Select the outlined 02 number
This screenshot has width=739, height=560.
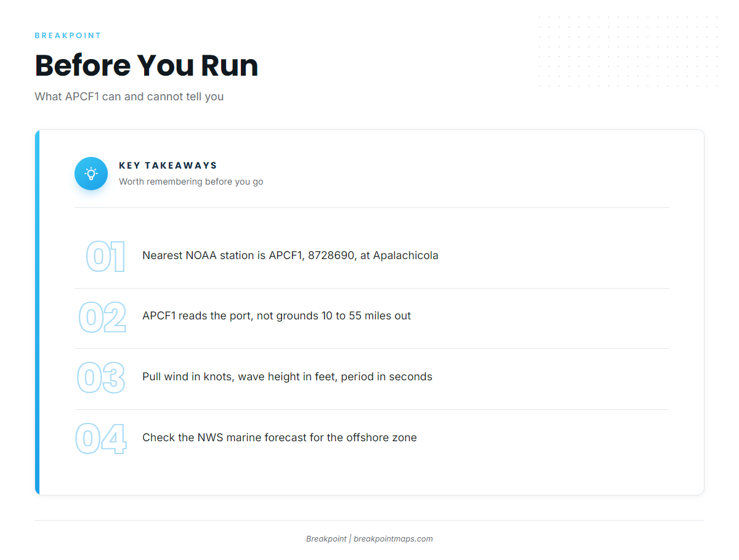(x=102, y=318)
